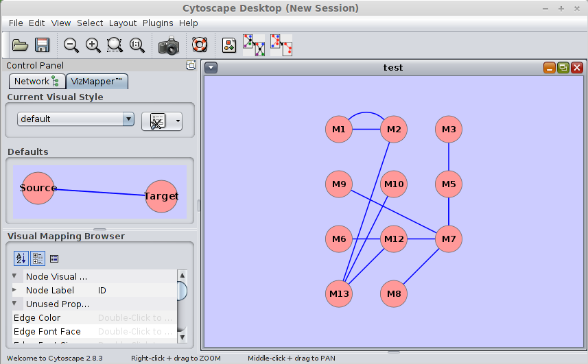This screenshot has width=588, height=364.
Task: Open the Help menu
Action: [188, 23]
